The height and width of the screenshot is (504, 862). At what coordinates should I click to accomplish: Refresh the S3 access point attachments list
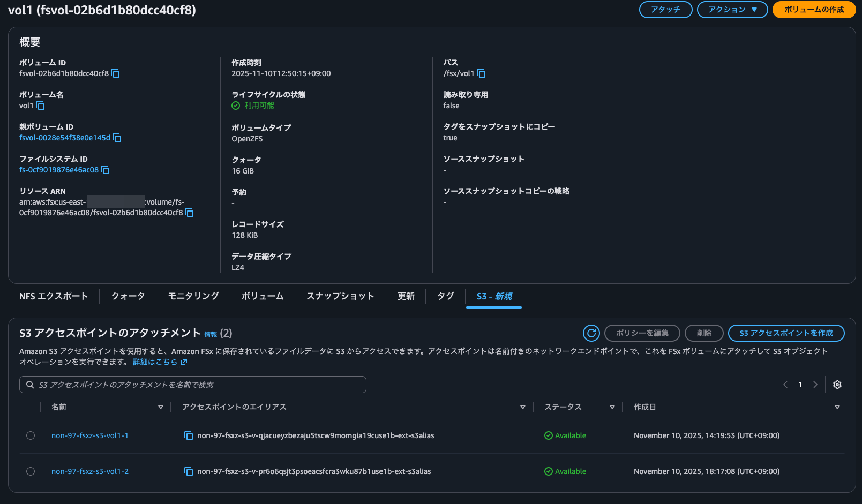coord(591,333)
